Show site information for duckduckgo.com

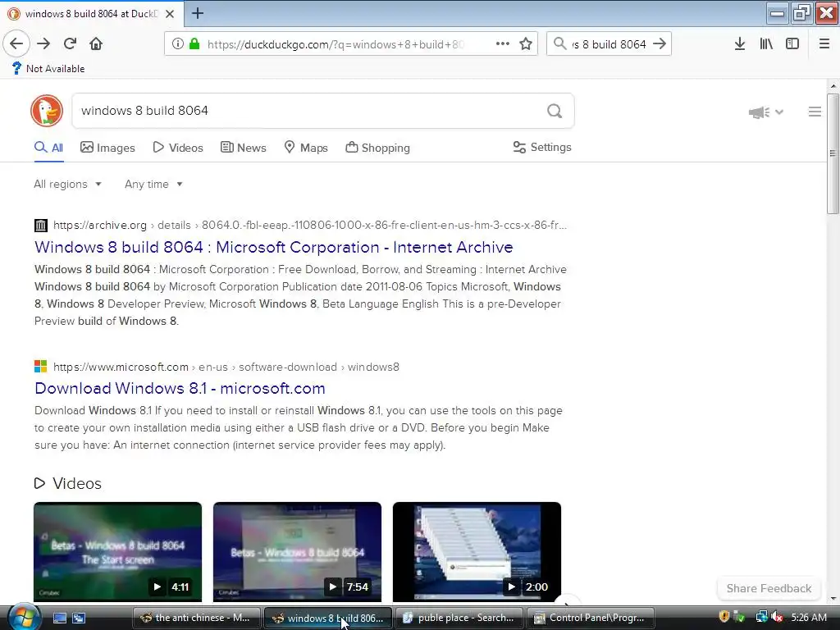177,44
